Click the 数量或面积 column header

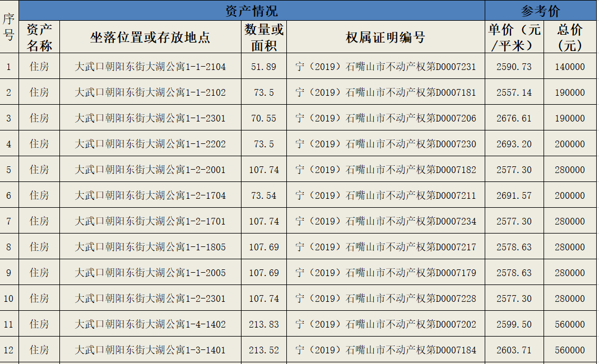click(x=263, y=37)
